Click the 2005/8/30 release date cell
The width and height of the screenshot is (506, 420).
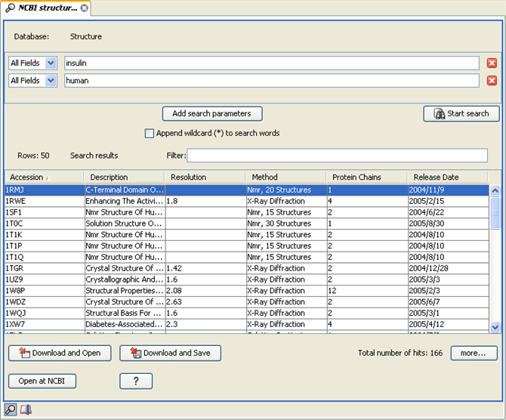tap(449, 224)
